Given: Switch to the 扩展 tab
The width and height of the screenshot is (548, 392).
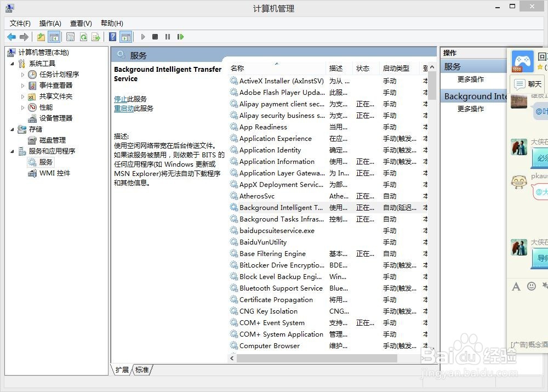Looking at the screenshot, I should (x=122, y=370).
